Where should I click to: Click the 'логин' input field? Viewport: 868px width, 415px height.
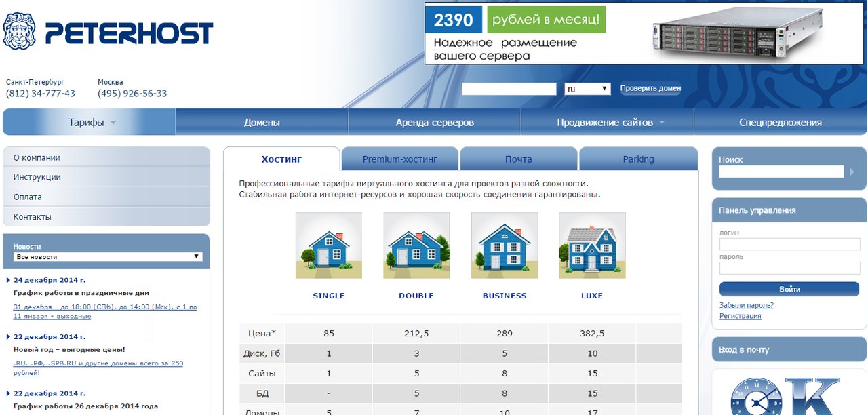coord(789,244)
